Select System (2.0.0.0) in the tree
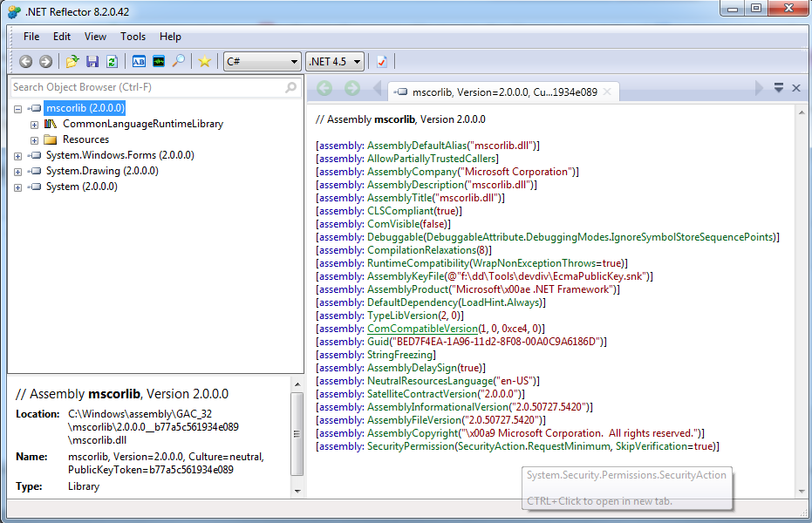 tap(82, 187)
